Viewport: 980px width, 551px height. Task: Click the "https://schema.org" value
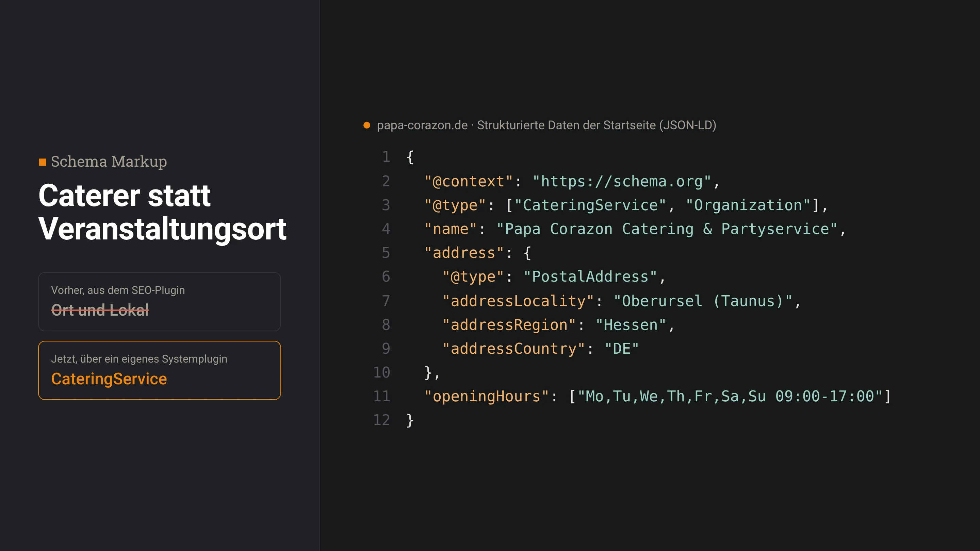click(622, 181)
